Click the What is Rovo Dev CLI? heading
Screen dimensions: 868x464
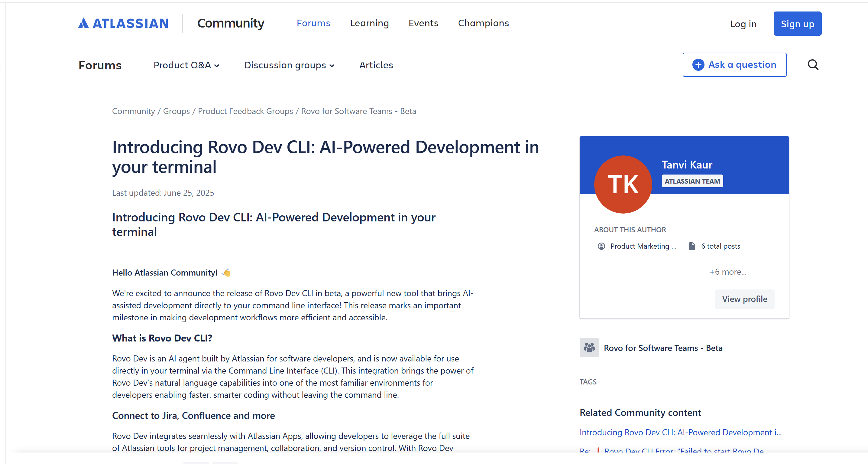pos(162,338)
